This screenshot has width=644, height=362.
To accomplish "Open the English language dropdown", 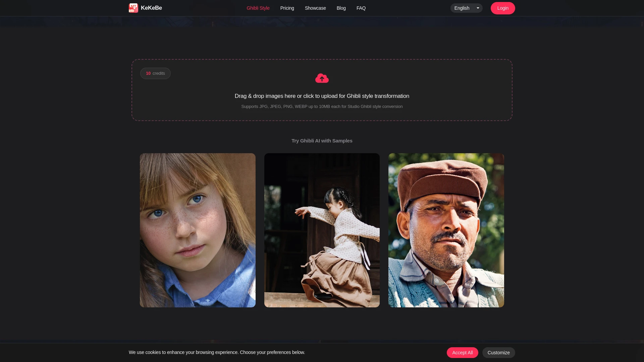I will pos(462,8).
